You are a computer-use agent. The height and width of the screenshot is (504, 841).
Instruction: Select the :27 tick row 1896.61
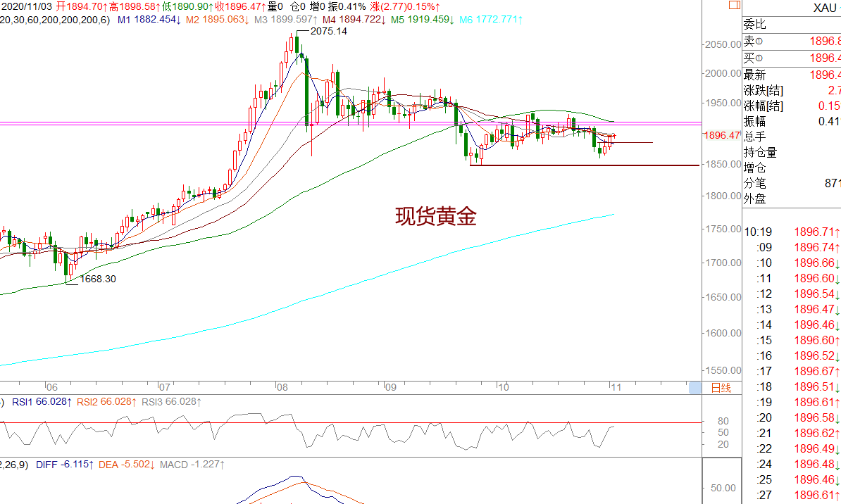tap(792, 495)
